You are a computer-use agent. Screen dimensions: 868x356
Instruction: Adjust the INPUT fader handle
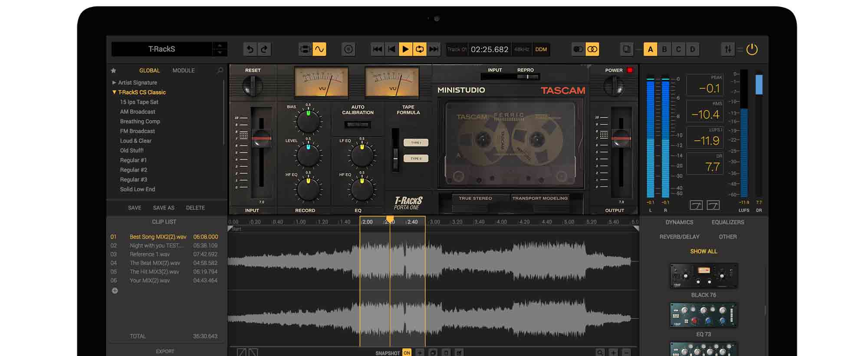click(x=261, y=138)
